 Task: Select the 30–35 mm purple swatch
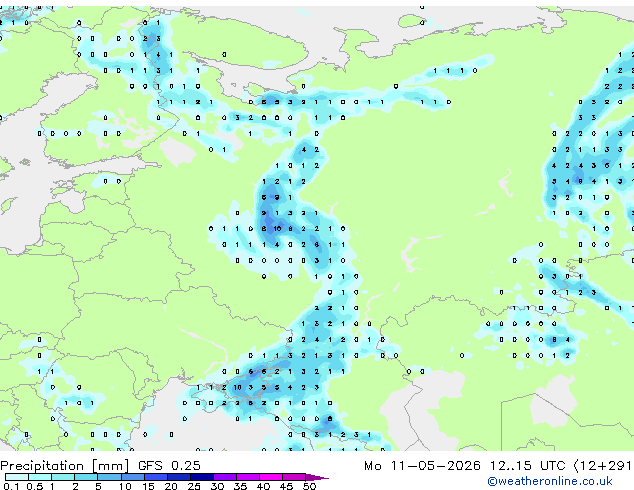tap(225, 477)
